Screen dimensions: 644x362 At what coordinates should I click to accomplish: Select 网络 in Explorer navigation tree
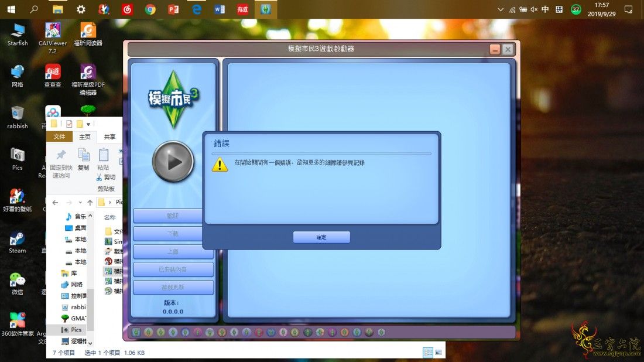click(71, 284)
